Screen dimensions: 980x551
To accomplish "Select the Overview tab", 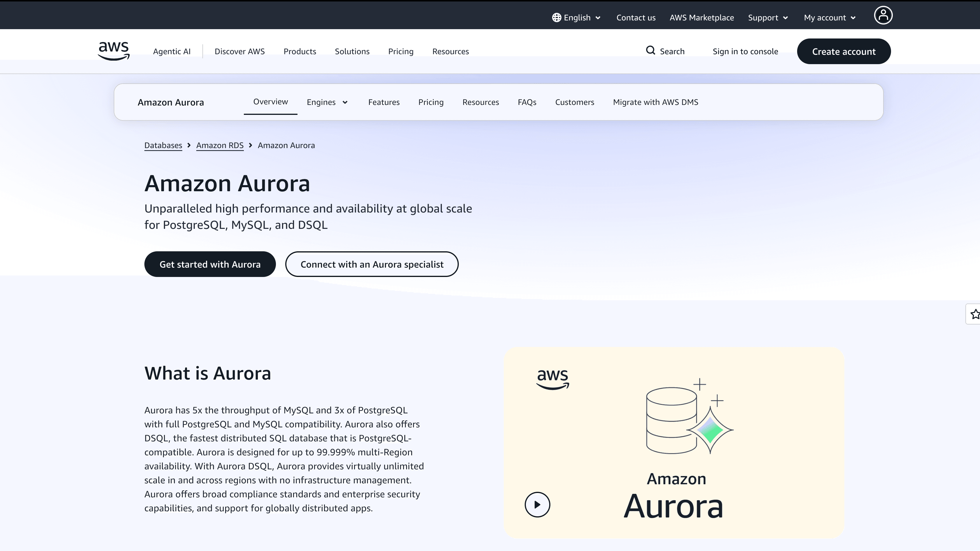I will pyautogui.click(x=270, y=102).
